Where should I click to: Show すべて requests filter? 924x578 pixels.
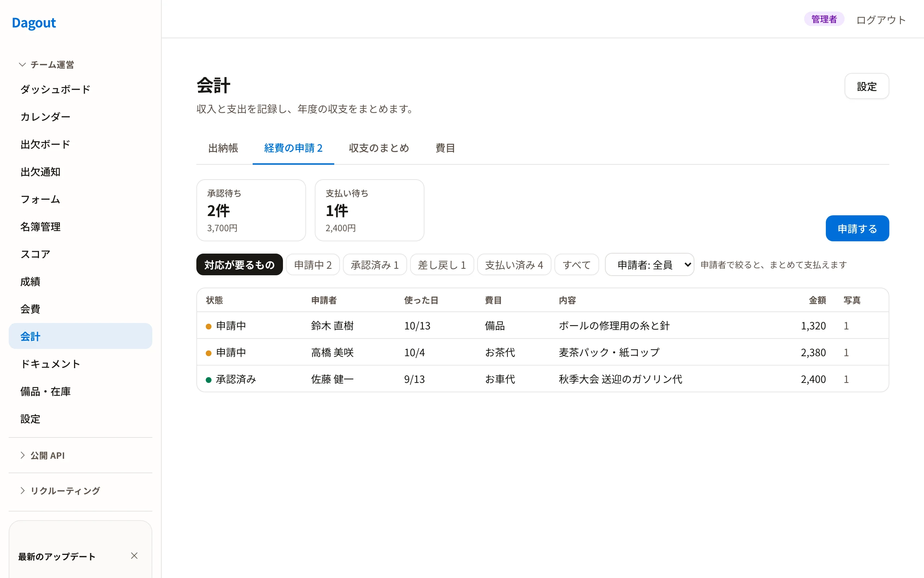(576, 264)
